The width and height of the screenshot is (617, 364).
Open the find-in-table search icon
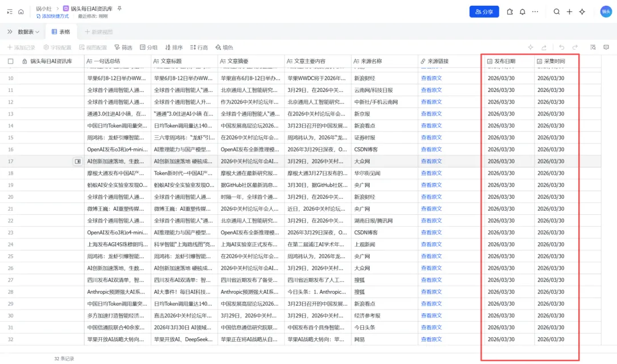[592, 47]
